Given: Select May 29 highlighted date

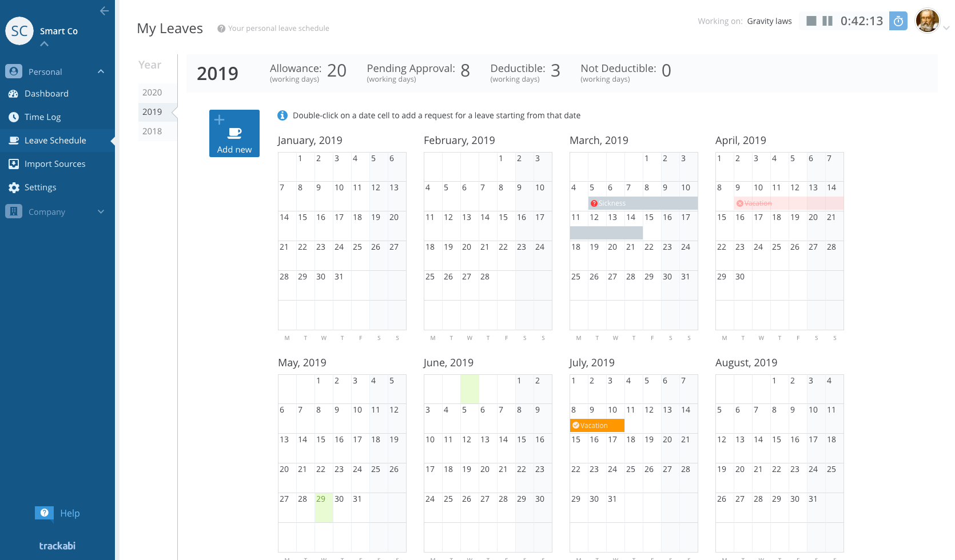Looking at the screenshot, I should pos(324,507).
